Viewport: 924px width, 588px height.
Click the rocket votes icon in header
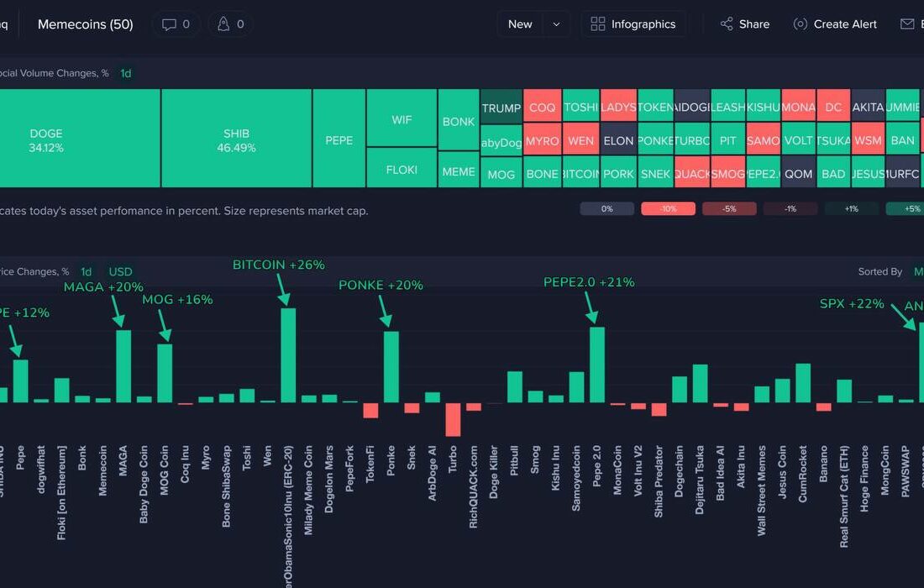coord(223,24)
